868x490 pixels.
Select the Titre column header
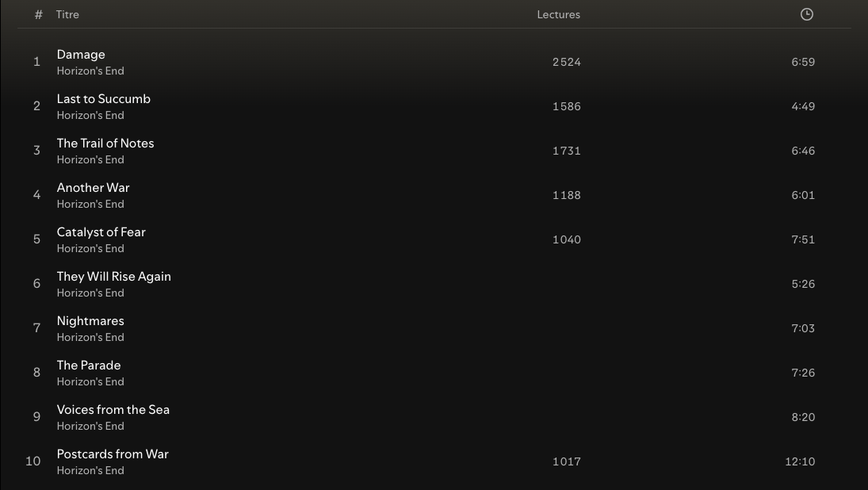pyautogui.click(x=67, y=14)
